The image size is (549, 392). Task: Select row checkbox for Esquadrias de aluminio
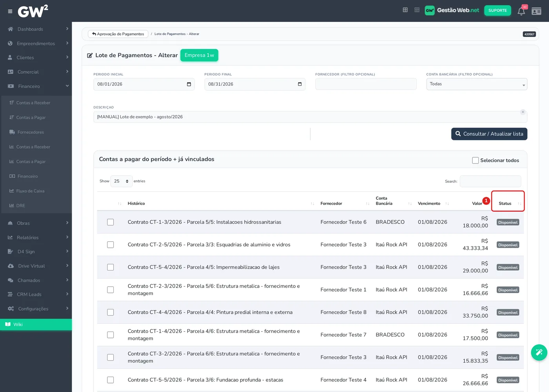click(111, 245)
